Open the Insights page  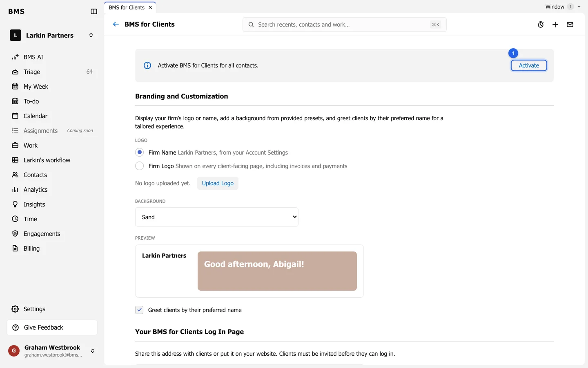click(x=52, y=204)
